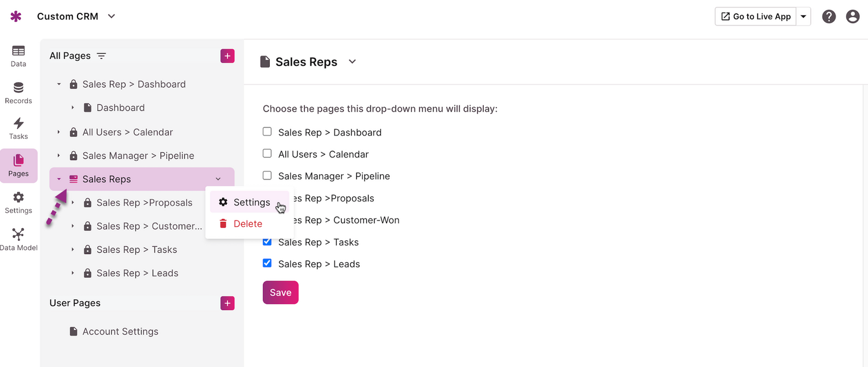The image size is (868, 367).
Task: Check Sales Rep > Dashboard checkbox
Action: coord(267,132)
